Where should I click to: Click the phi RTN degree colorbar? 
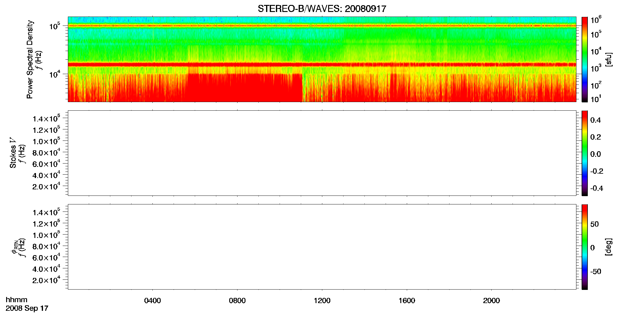tap(585, 247)
